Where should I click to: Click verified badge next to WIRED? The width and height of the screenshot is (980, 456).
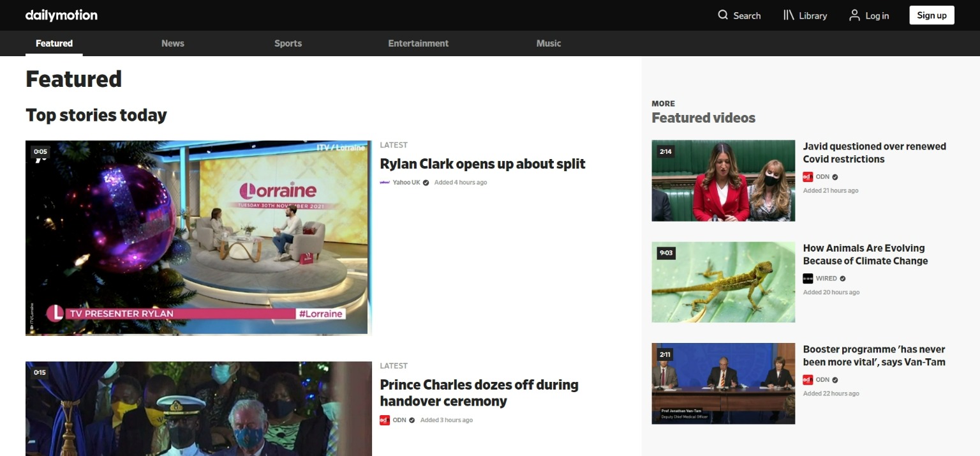tap(843, 278)
